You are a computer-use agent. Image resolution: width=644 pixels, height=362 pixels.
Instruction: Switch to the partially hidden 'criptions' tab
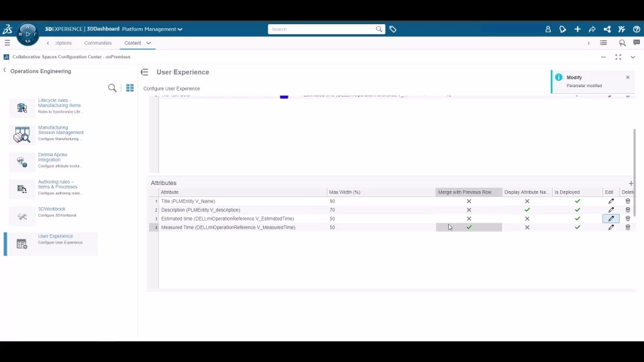(63, 43)
